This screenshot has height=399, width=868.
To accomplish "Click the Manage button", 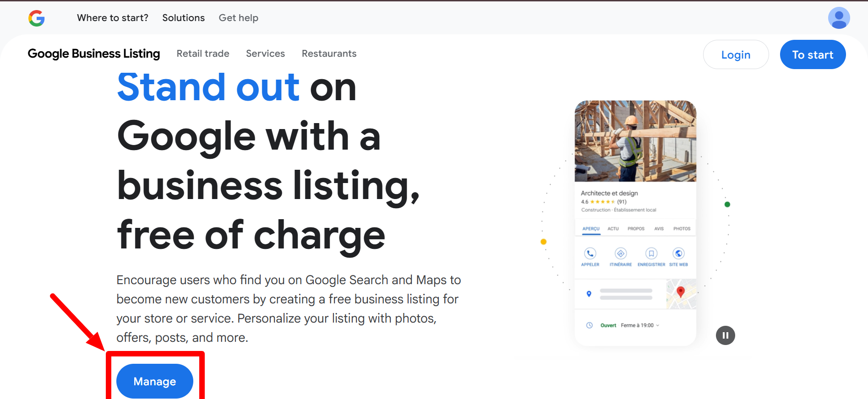I will [x=155, y=381].
